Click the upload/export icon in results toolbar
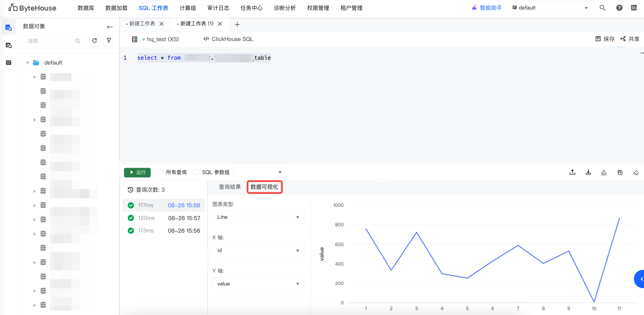644x315 pixels. point(572,172)
